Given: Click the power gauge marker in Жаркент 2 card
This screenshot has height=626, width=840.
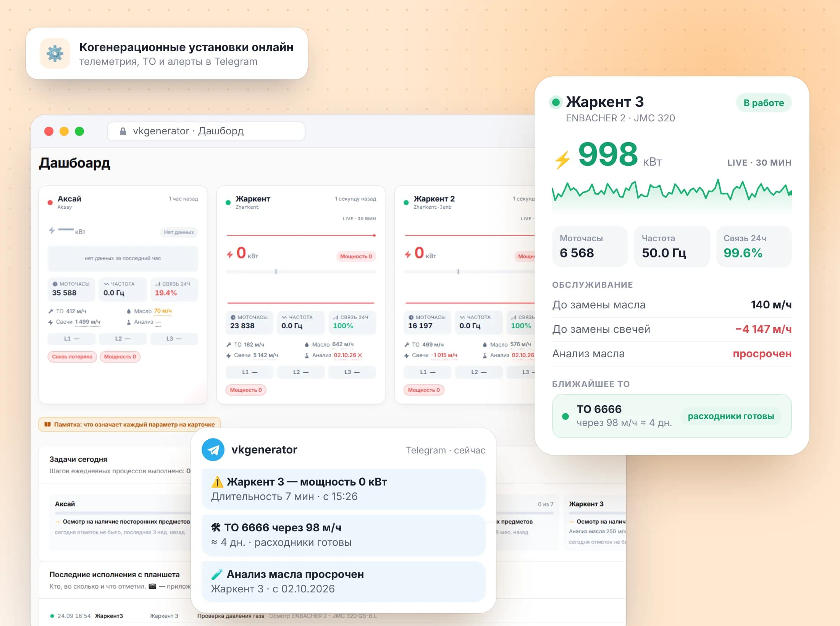Looking at the screenshot, I should pyautogui.click(x=458, y=271).
